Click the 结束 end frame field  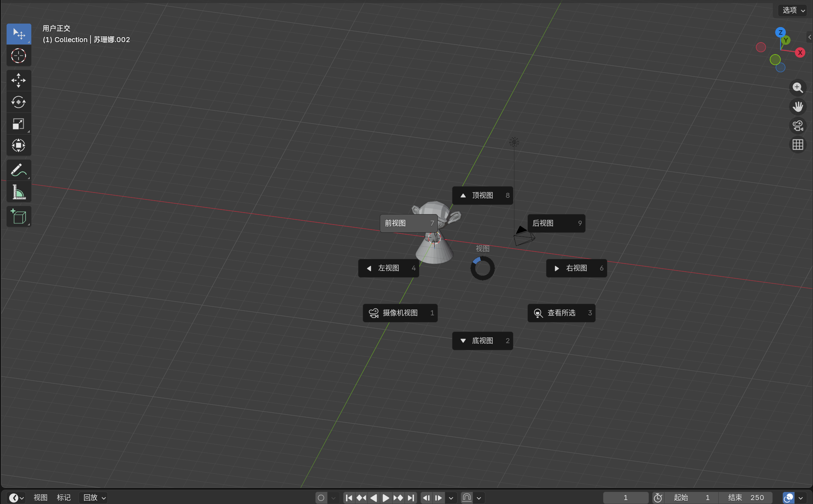(x=745, y=498)
